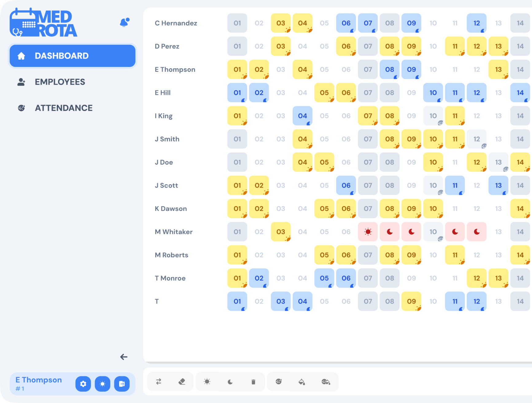Select the swap shifts tool
The height and width of the screenshot is (403, 532).
click(159, 382)
